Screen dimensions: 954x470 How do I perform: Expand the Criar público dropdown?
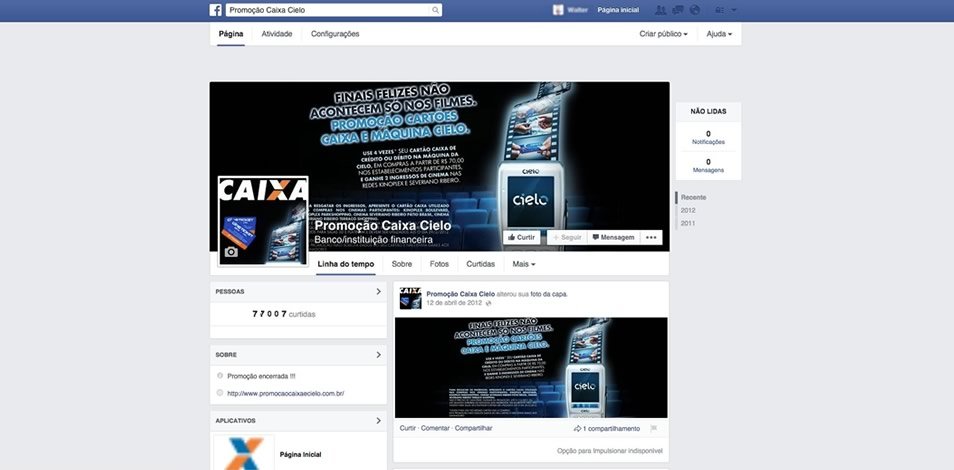[x=663, y=34]
